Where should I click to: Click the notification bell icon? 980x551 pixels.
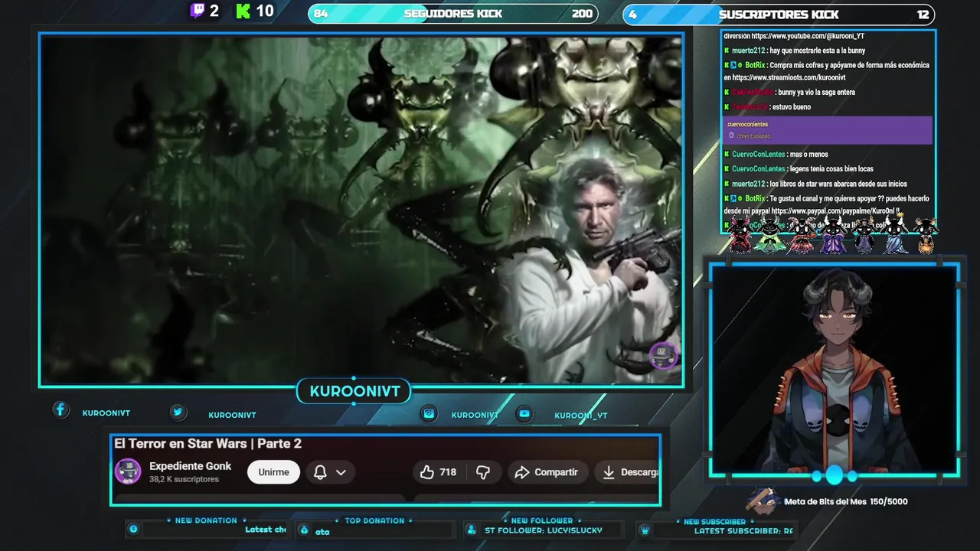tap(320, 472)
